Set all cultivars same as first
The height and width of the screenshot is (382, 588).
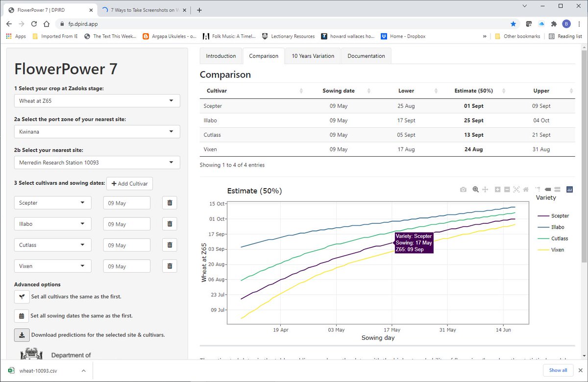point(22,297)
